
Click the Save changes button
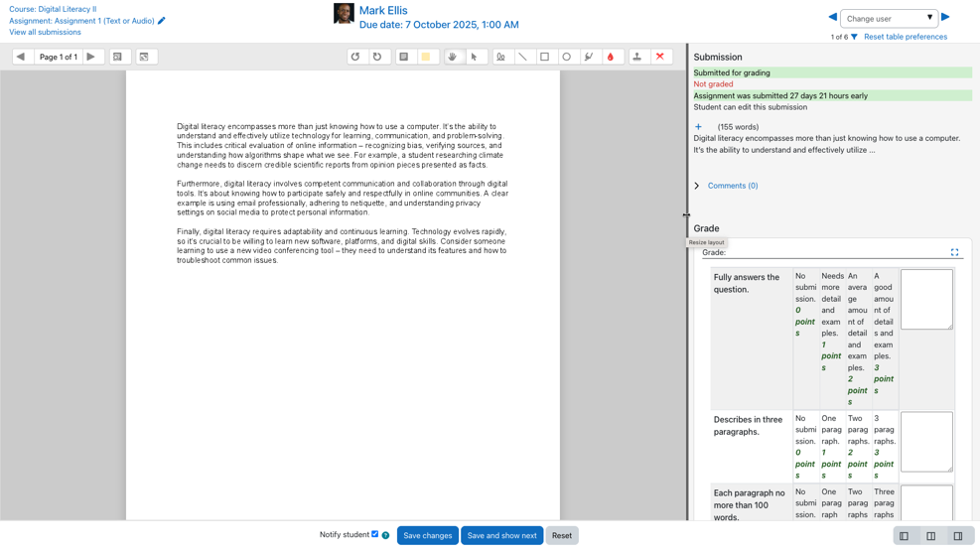[428, 535]
